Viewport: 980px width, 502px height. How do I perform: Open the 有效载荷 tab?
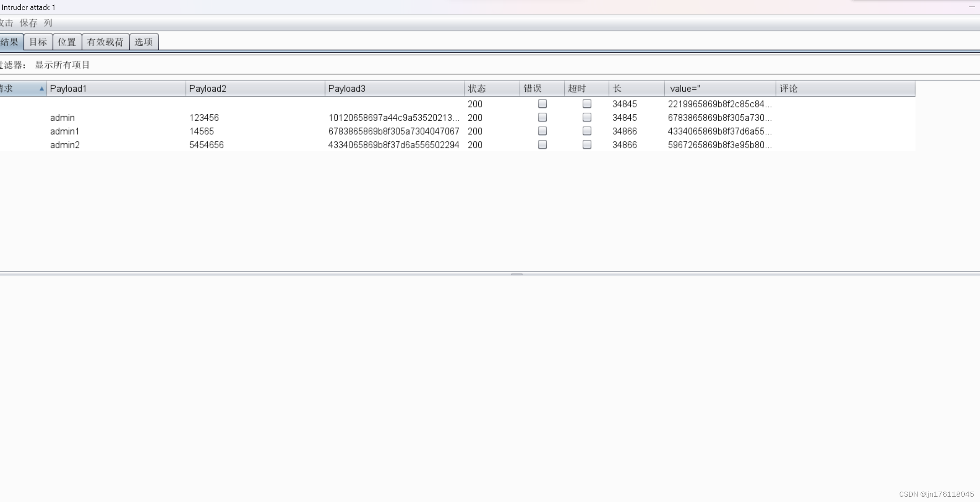click(x=105, y=42)
